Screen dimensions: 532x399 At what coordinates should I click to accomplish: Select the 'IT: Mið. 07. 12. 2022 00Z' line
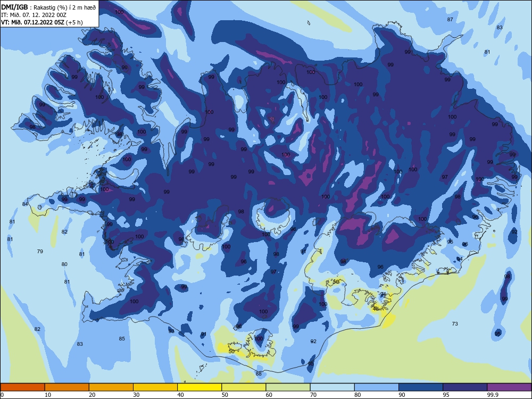34,15
